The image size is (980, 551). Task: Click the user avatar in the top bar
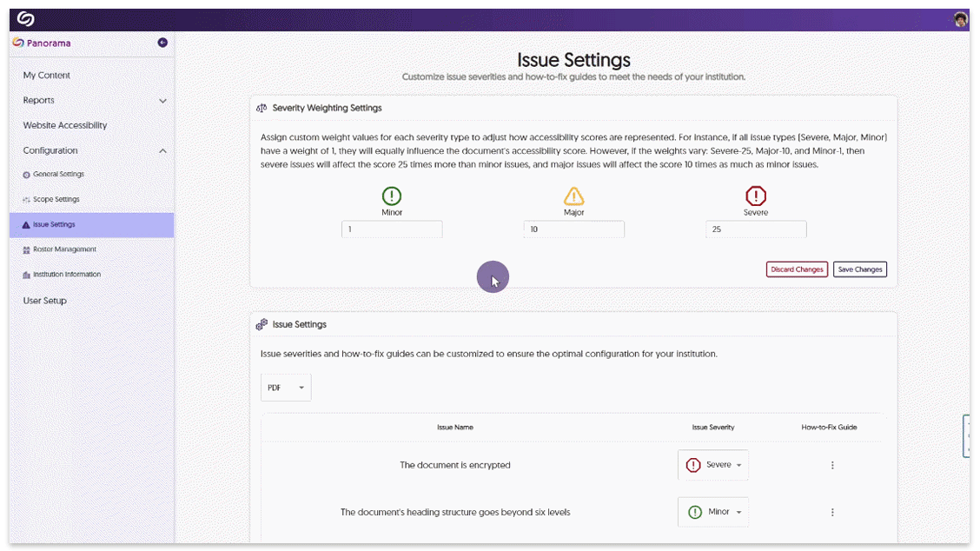coord(960,18)
